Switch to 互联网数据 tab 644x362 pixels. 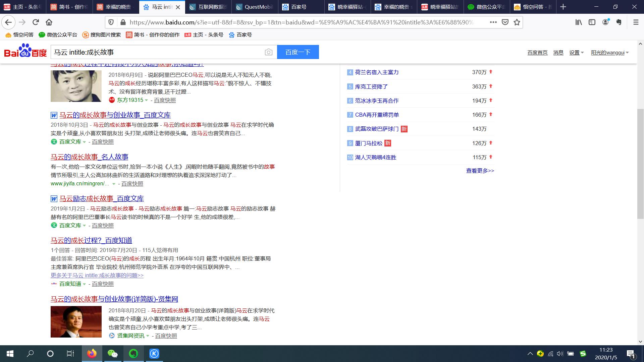point(209,7)
